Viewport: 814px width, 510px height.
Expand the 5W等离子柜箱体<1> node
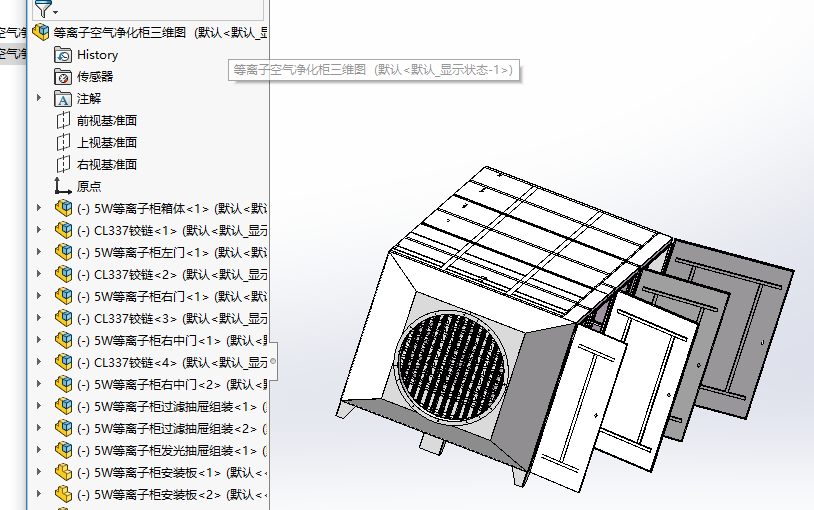pyautogui.click(x=39, y=208)
